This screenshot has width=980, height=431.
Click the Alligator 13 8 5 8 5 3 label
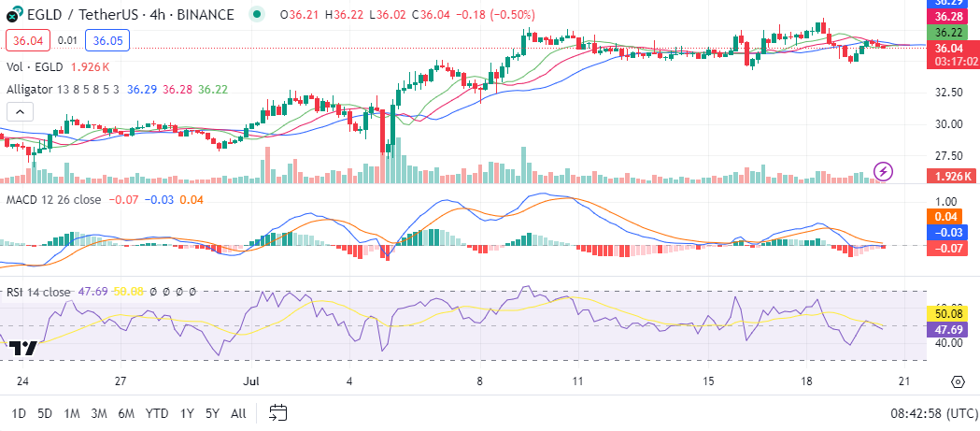pyautogui.click(x=64, y=90)
